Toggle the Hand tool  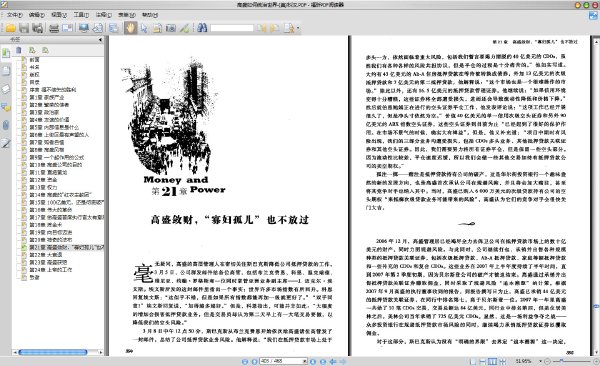[x=130, y=28]
